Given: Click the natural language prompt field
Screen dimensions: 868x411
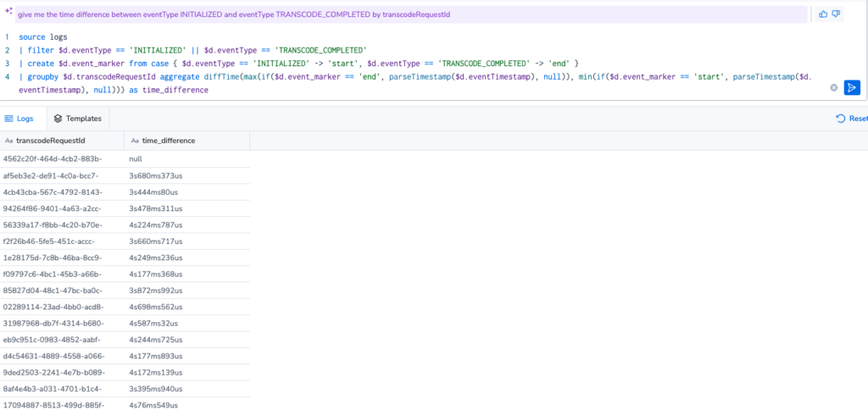Looking at the screenshot, I should (411, 15).
